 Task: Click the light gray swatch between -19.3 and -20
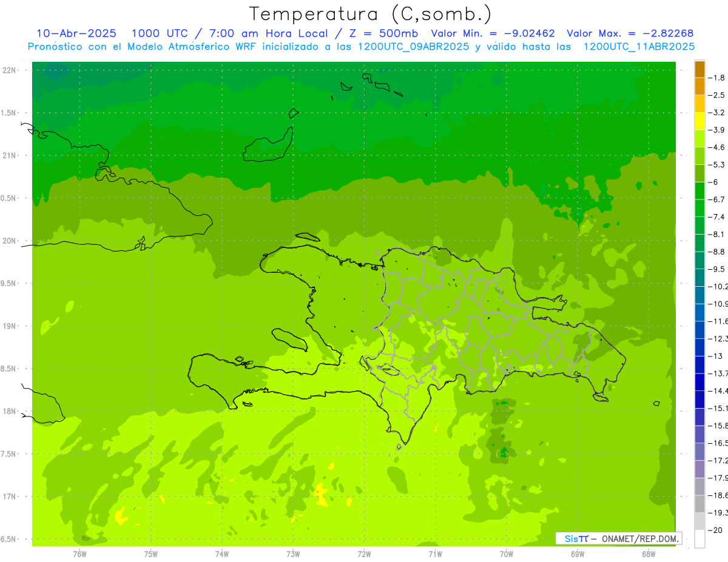click(x=699, y=521)
